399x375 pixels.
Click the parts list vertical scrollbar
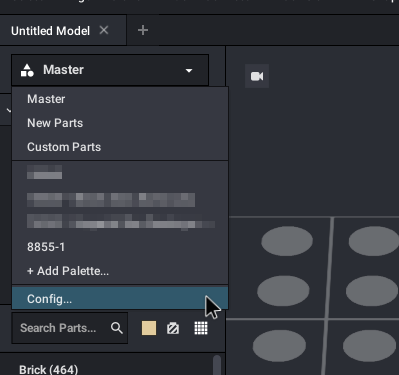click(217, 365)
